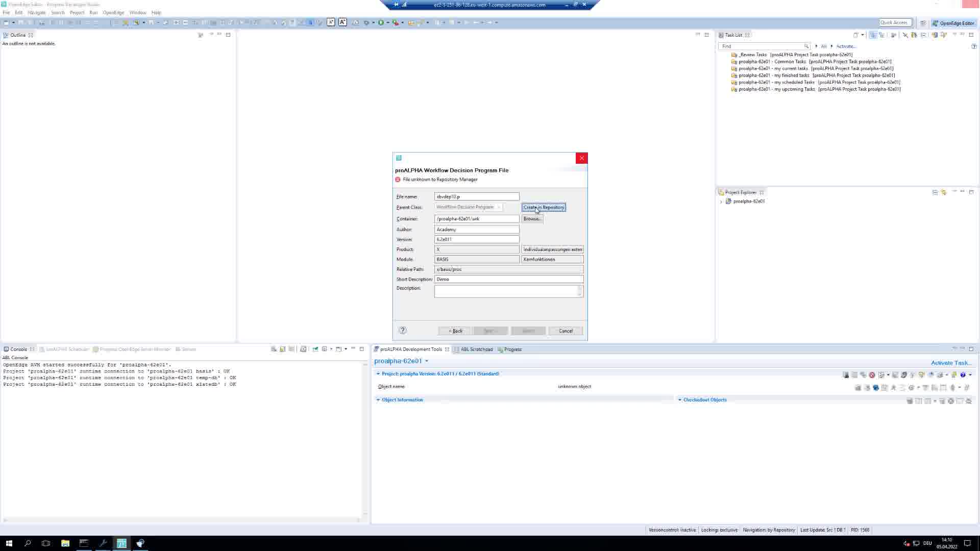Open the Navigate menu
Image resolution: width=980 pixels, height=551 pixels.
[37, 13]
